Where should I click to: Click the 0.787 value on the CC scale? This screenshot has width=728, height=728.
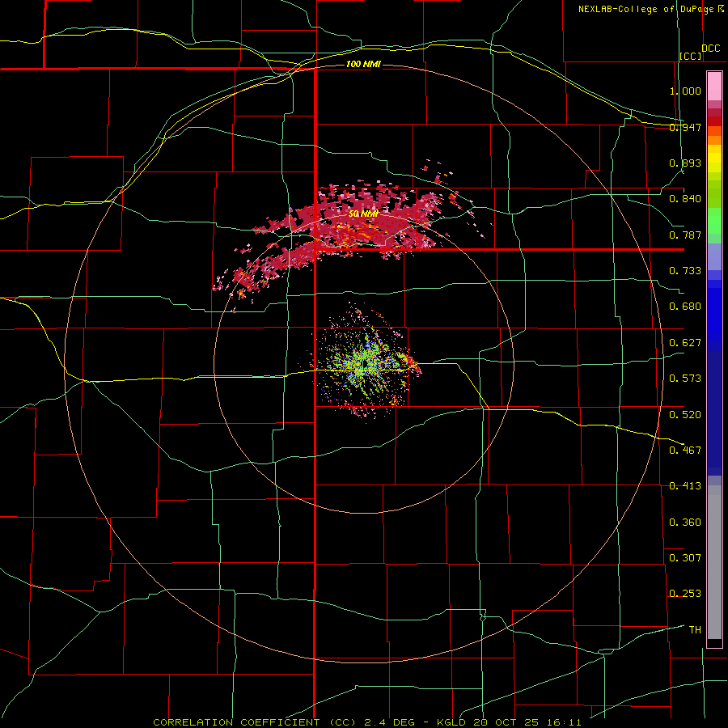click(685, 235)
